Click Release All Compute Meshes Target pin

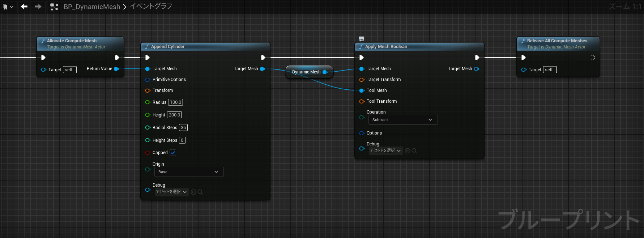(x=524, y=70)
